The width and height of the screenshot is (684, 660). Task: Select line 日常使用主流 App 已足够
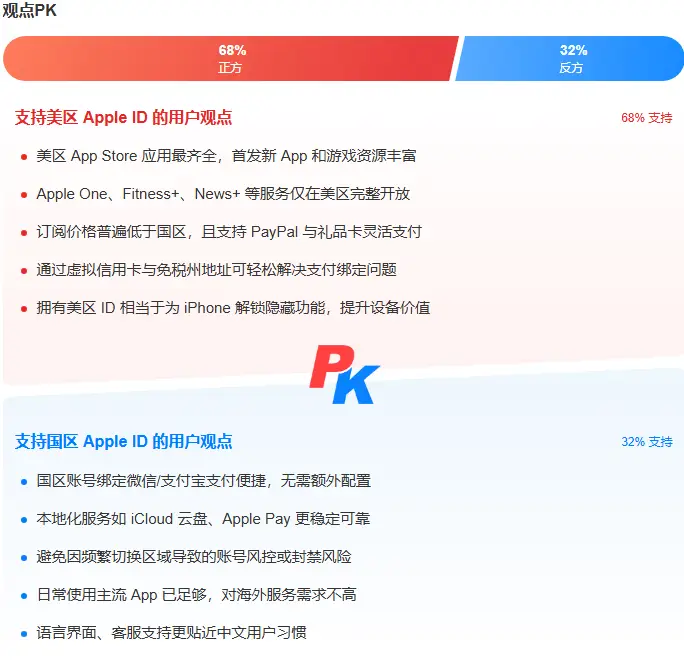coord(196,595)
